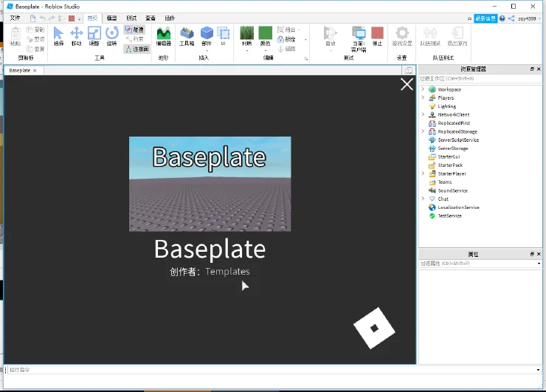Click the 锚固 (Anchor) icon
Screen dimensions: 546x392
coord(280,49)
